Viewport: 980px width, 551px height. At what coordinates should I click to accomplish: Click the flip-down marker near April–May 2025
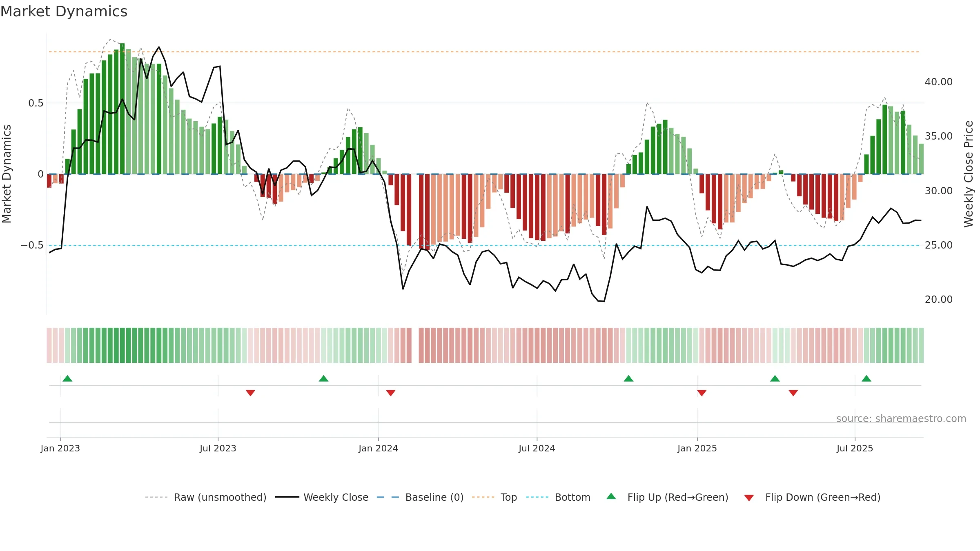tap(793, 393)
